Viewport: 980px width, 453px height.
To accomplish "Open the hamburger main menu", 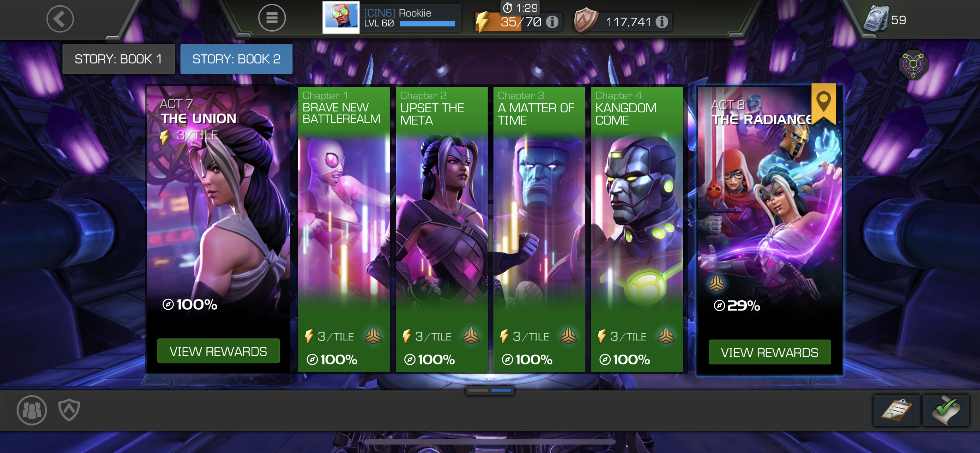I will tap(272, 18).
